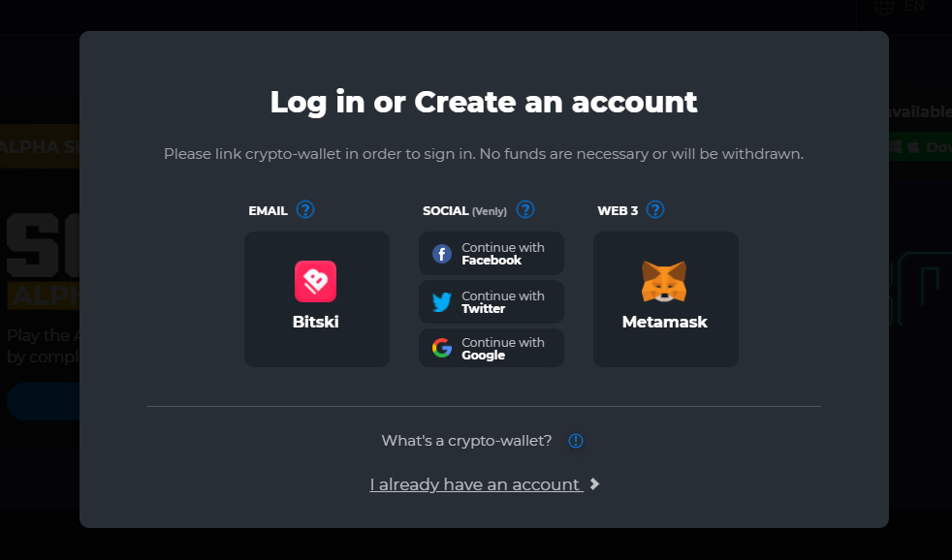Open help icon next to EMAIL
The image size is (952, 560).
point(304,210)
